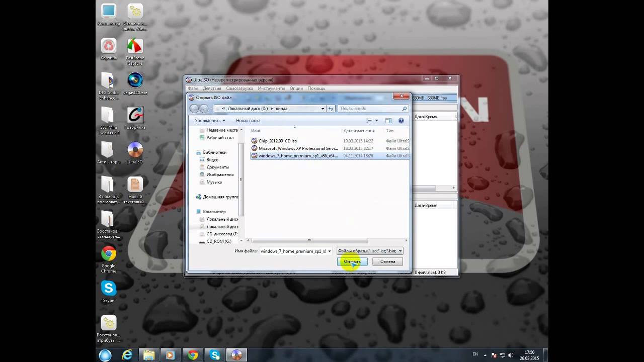This screenshot has height=362, width=644.
Task: Show hidden tray icons arrow
Action: pyautogui.click(x=486, y=355)
